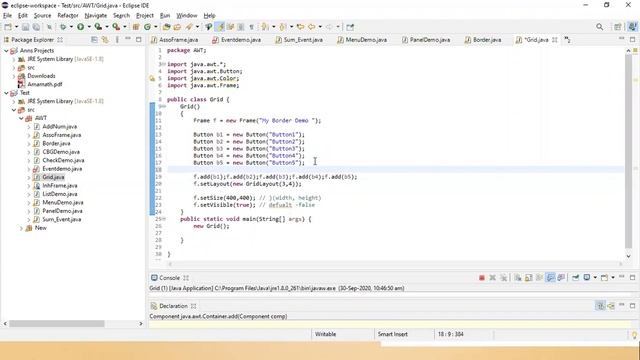The image size is (640, 360).
Task: Toggle Console Scroll Lock
Action: [x=529, y=278]
